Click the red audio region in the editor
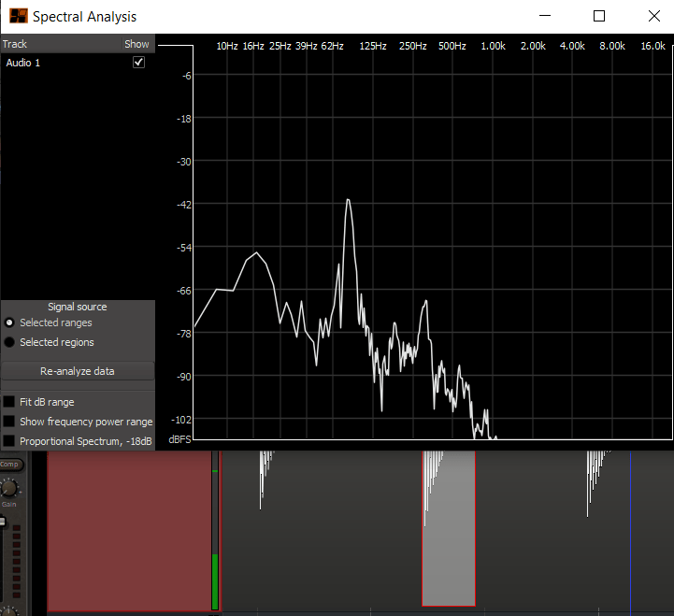 [x=129, y=530]
